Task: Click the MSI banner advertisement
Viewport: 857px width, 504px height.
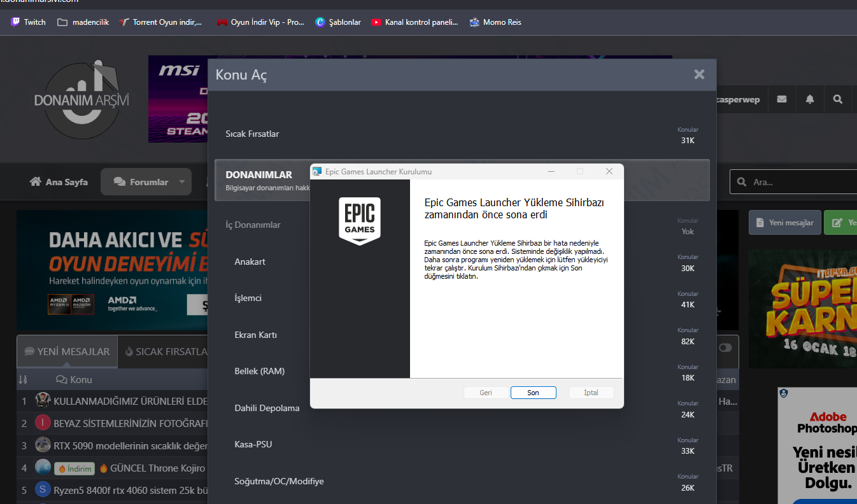Action: pos(178,99)
